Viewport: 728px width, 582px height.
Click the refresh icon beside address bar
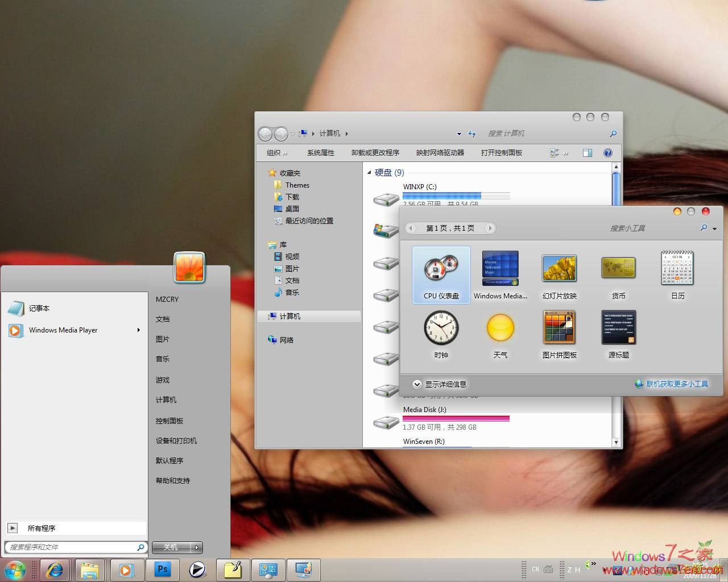(471, 134)
